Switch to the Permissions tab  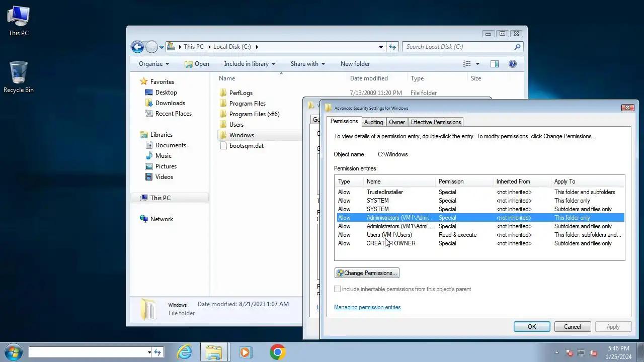344,121
